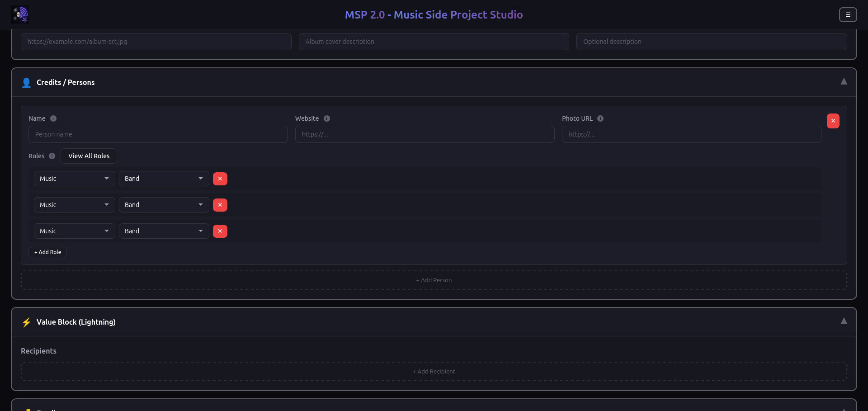868x411 pixels.
Task: Open the third role's Music category dropdown
Action: (74, 231)
